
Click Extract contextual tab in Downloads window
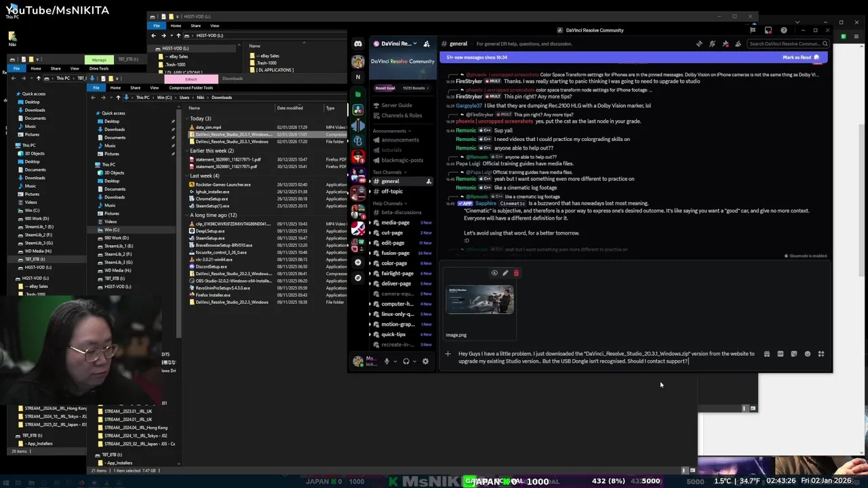(x=191, y=79)
